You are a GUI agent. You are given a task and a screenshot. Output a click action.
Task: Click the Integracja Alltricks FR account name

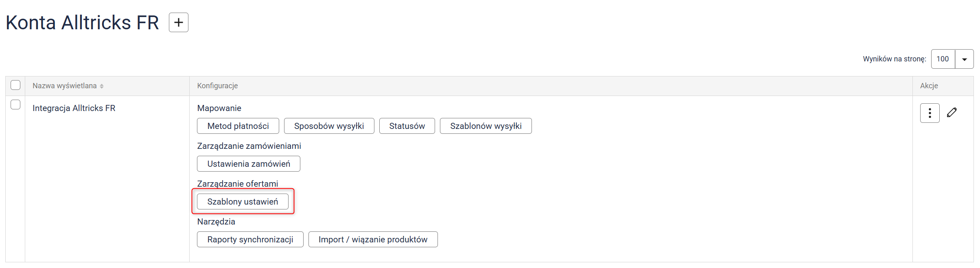(x=74, y=108)
